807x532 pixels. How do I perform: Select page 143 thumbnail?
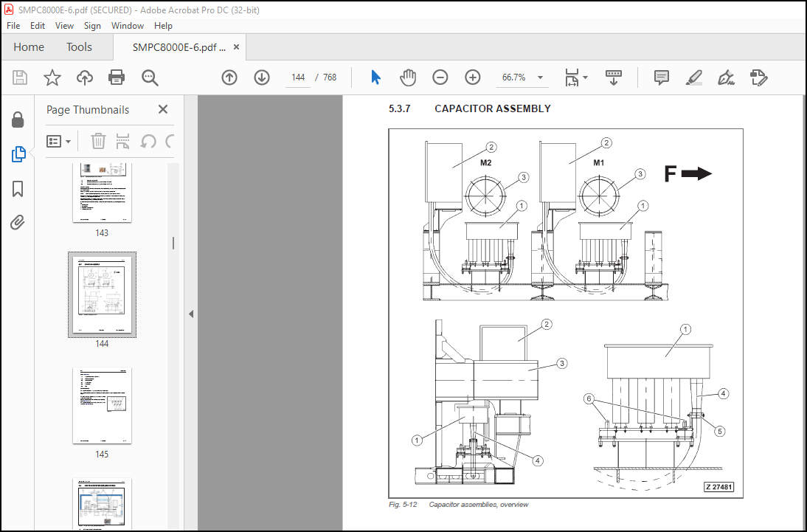tap(102, 192)
